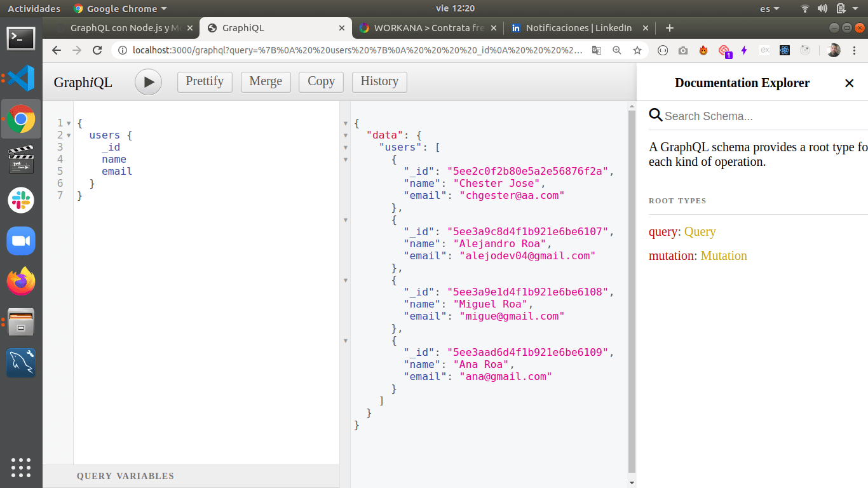
Task: Bookmark this page using the star icon
Action: tap(637, 50)
